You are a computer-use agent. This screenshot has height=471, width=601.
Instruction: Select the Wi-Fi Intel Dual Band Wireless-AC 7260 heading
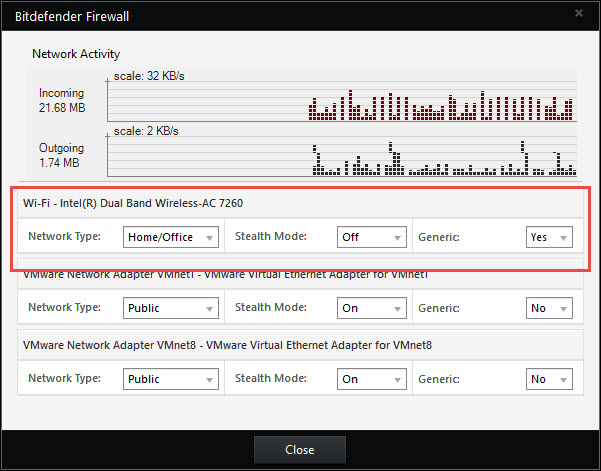(133, 203)
